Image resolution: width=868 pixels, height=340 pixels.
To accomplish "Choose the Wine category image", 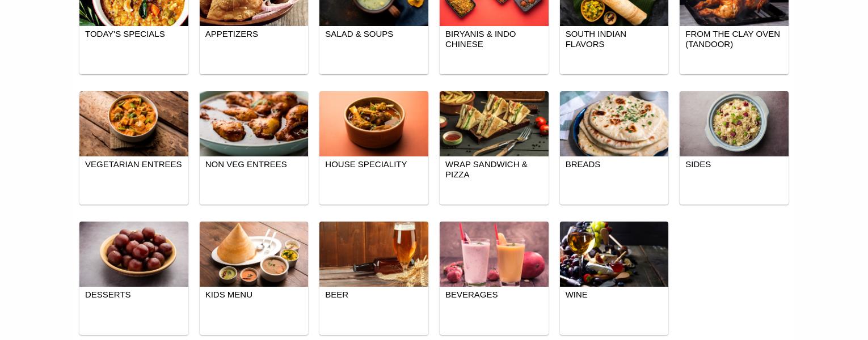I will point(614,254).
